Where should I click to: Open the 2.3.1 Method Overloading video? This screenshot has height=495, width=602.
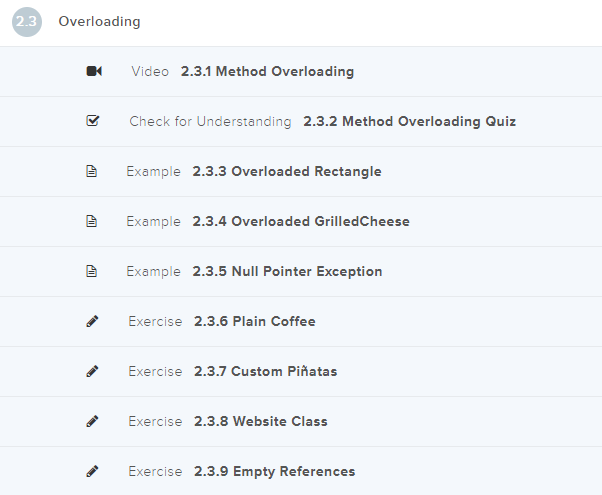click(x=267, y=72)
